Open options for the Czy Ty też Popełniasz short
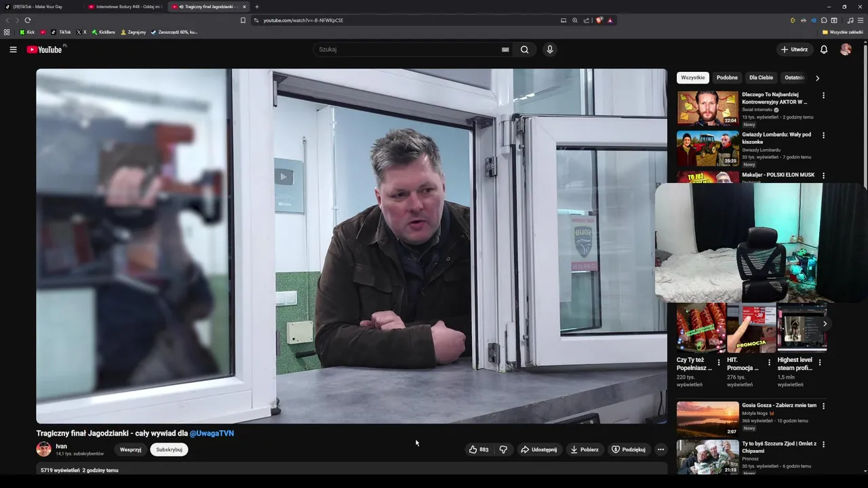The width and height of the screenshot is (868, 488). 719,363
